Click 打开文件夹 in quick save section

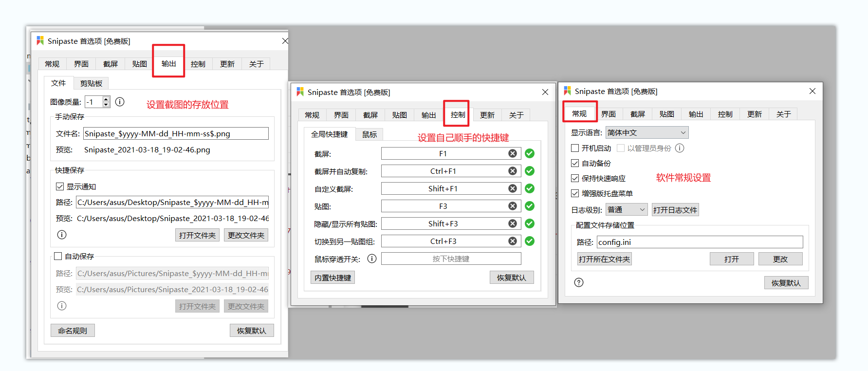[x=197, y=235]
